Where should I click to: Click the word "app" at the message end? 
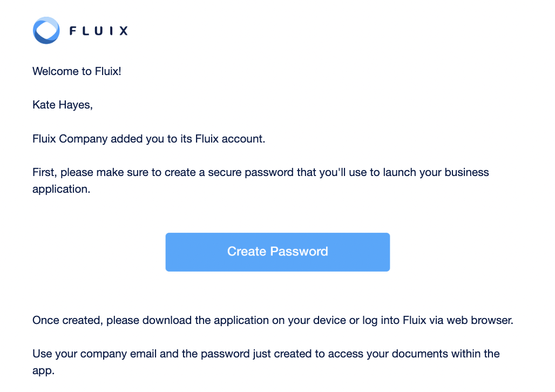tap(43, 370)
